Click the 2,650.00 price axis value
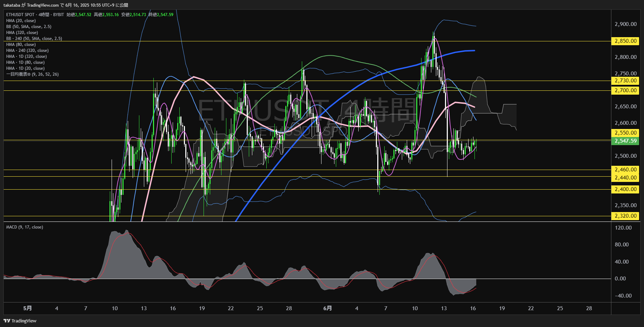Screen dimensions: 644x327 coord(626,107)
